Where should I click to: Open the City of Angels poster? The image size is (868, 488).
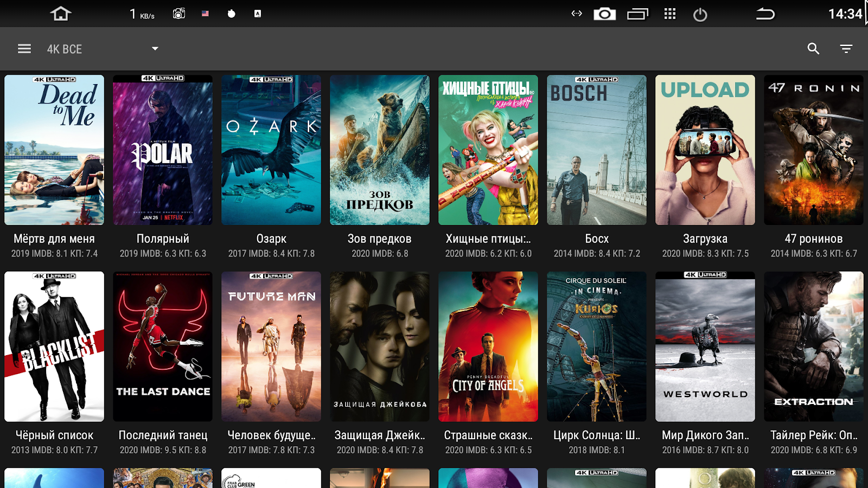[x=488, y=346]
